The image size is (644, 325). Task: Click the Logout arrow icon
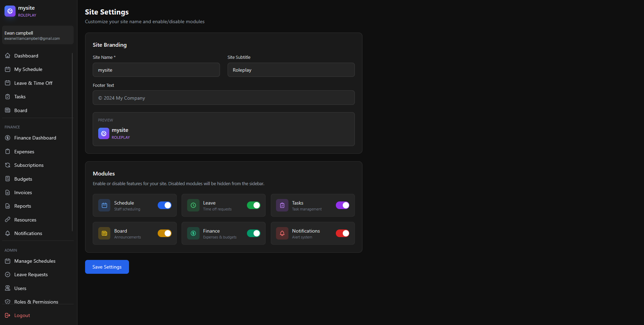[x=8, y=315]
